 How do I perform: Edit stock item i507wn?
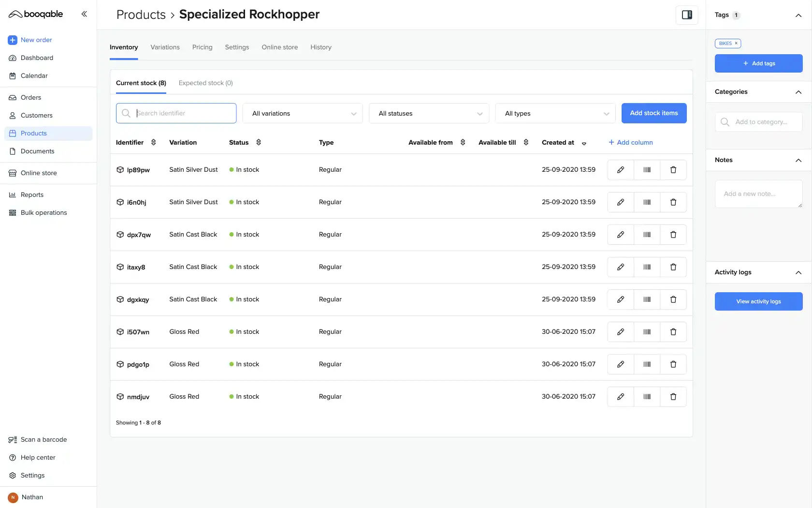[621, 332]
